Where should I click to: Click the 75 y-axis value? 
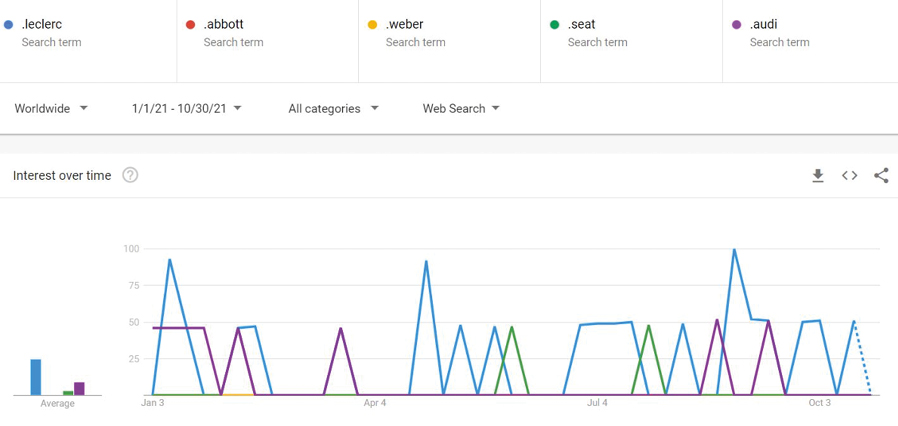point(134,285)
